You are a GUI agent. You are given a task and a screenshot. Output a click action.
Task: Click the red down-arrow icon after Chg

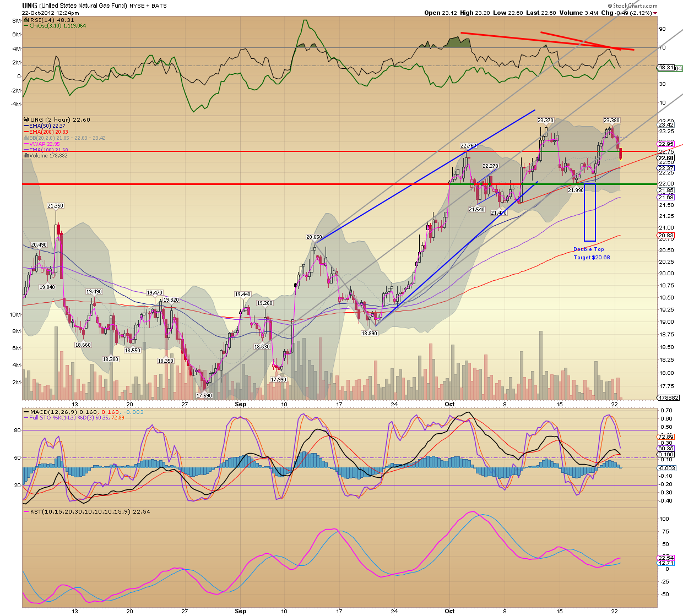click(x=655, y=13)
